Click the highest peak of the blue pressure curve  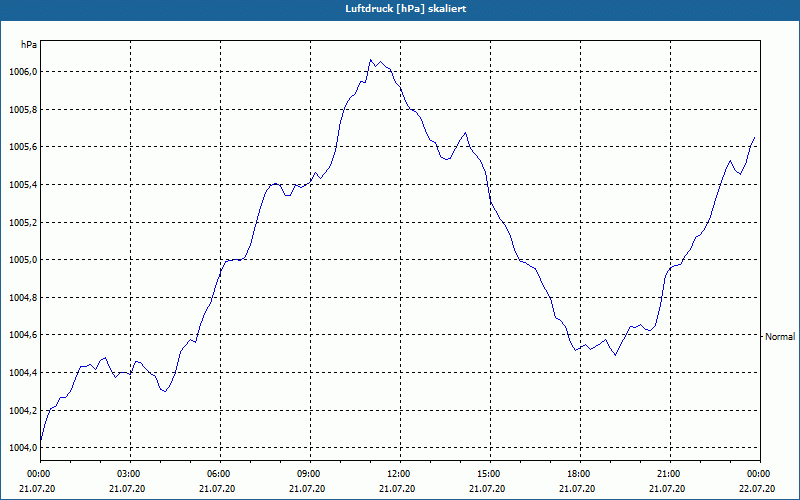(x=371, y=60)
